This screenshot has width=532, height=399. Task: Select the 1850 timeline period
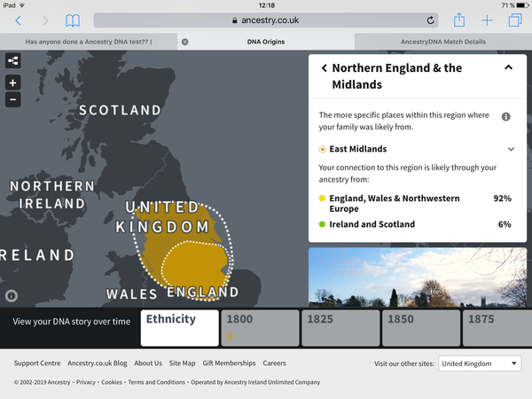(x=421, y=328)
